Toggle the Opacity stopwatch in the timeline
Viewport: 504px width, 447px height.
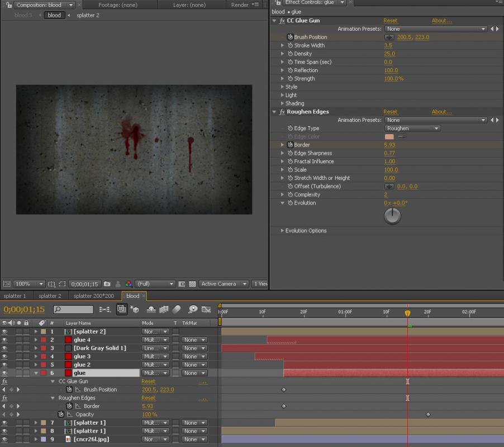point(60,415)
